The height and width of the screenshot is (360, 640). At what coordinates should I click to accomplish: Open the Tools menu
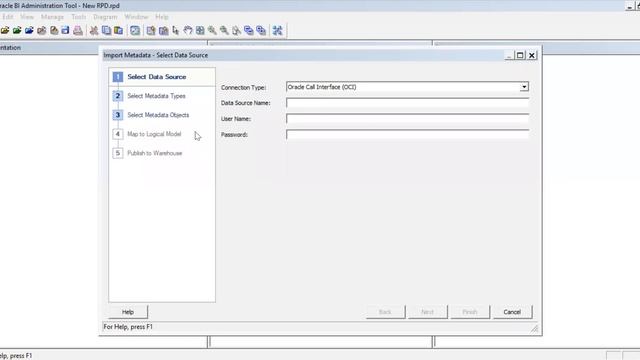[x=78, y=17]
